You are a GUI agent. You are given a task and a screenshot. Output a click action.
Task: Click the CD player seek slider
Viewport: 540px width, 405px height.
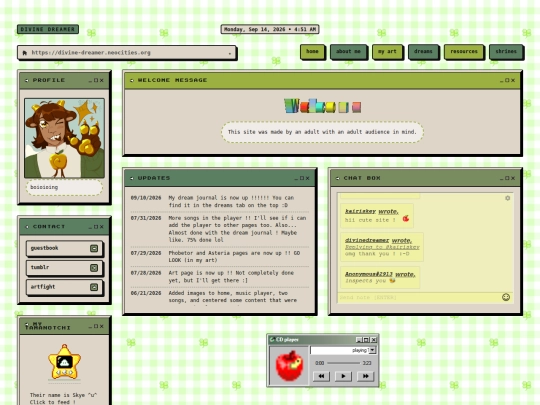pyautogui.click(x=343, y=363)
